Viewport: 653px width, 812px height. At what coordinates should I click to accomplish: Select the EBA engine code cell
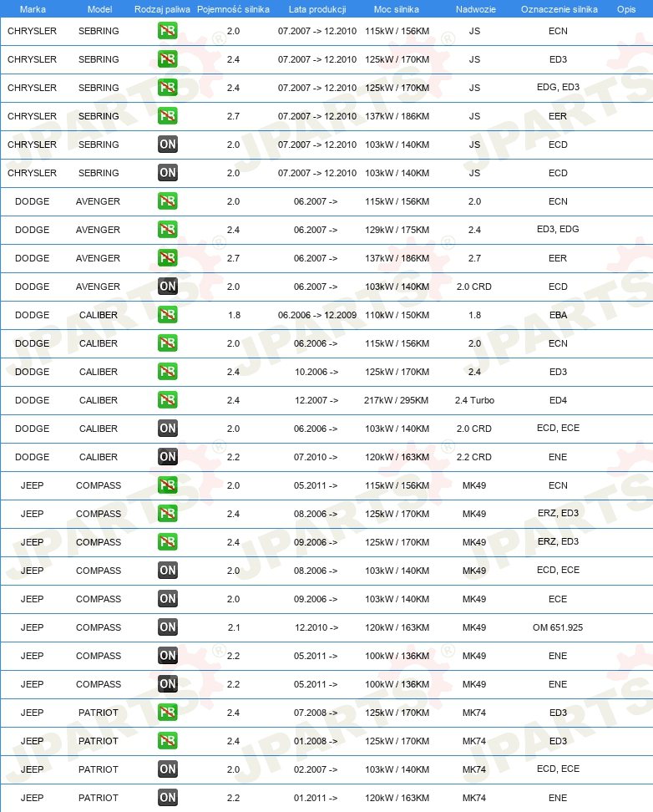coord(558,315)
